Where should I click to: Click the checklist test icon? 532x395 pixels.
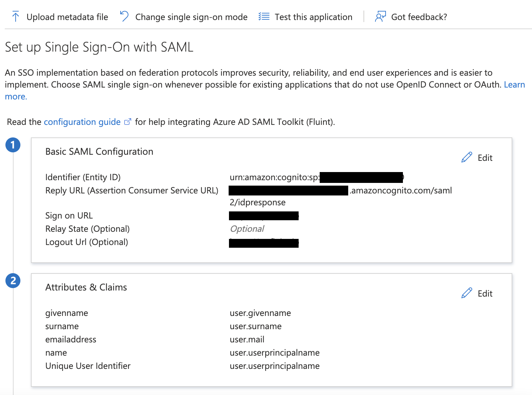coord(264,16)
